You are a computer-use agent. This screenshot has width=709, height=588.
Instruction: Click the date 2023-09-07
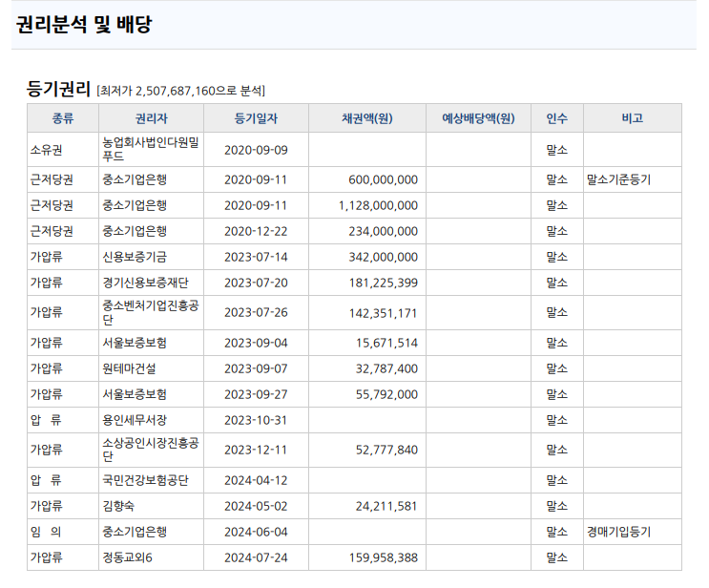point(256,369)
